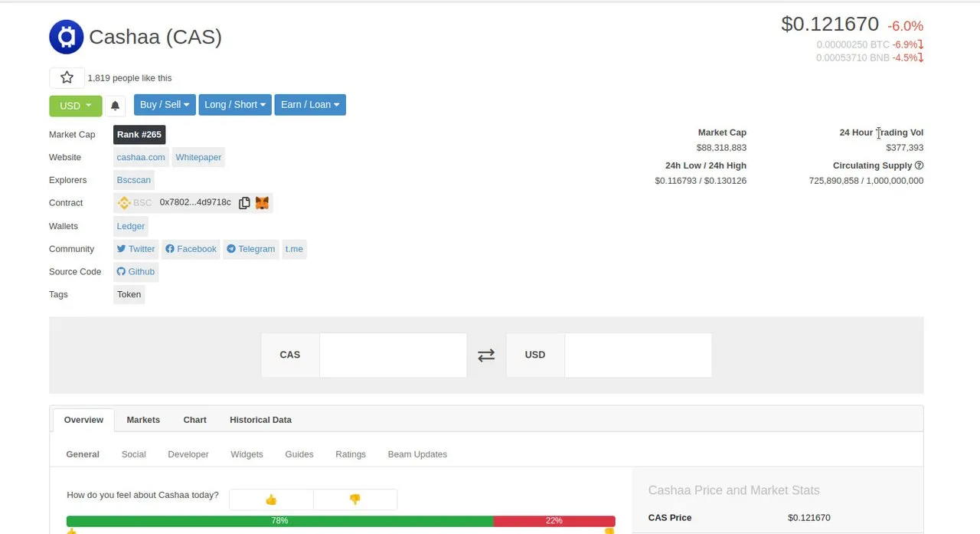Click the market cap value $88,318,883
The height and width of the screenshot is (534, 980).
coord(721,148)
